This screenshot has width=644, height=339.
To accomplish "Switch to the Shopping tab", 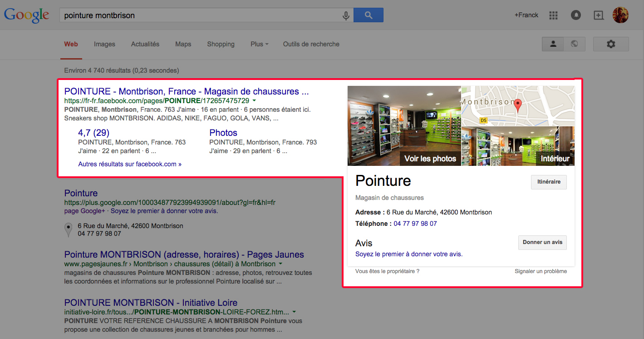I will coord(221,44).
